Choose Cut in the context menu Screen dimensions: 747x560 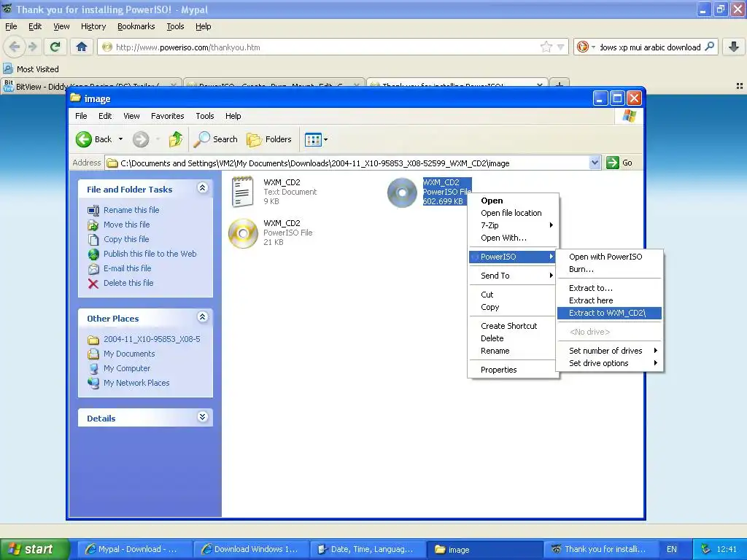tap(513, 295)
